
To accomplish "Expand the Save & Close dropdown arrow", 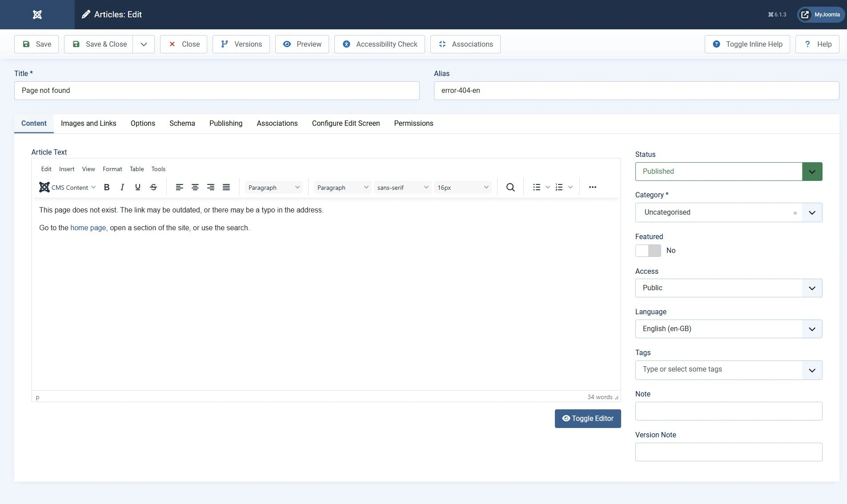I will click(144, 44).
